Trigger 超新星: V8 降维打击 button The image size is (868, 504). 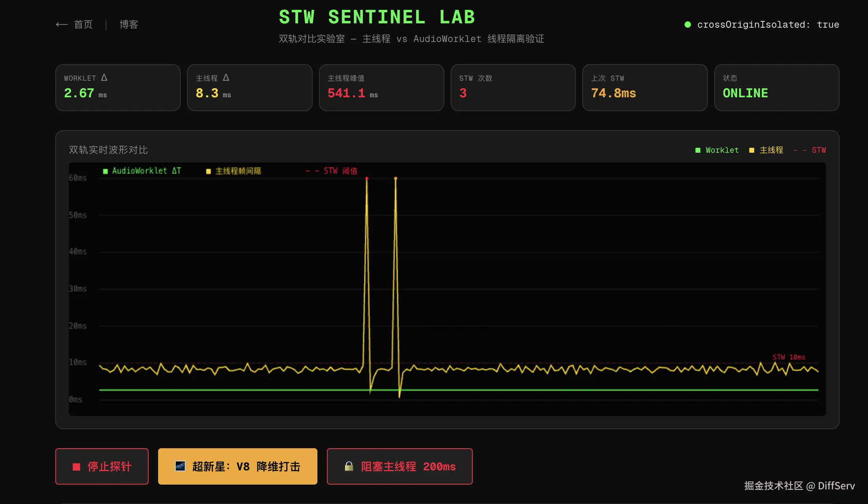tap(238, 466)
